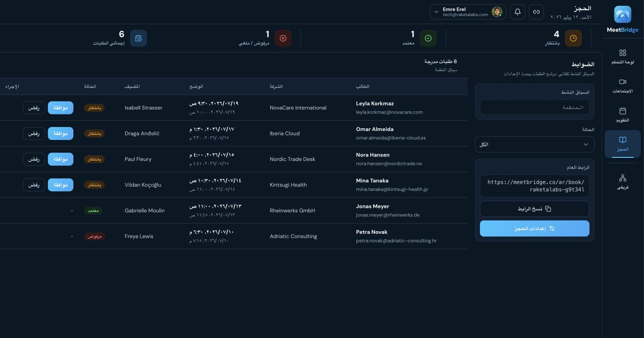Approve Leyla Korkmaz's booking request

(x=60, y=108)
